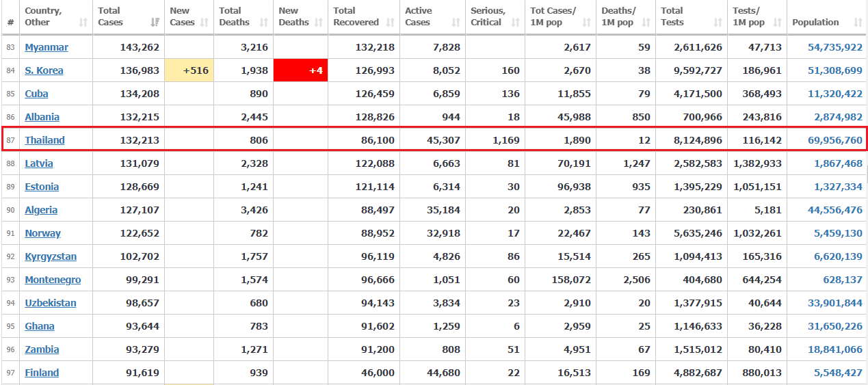Screen dimensions: 868x385
Task: Sort by Population using its header icon
Action: point(858,23)
